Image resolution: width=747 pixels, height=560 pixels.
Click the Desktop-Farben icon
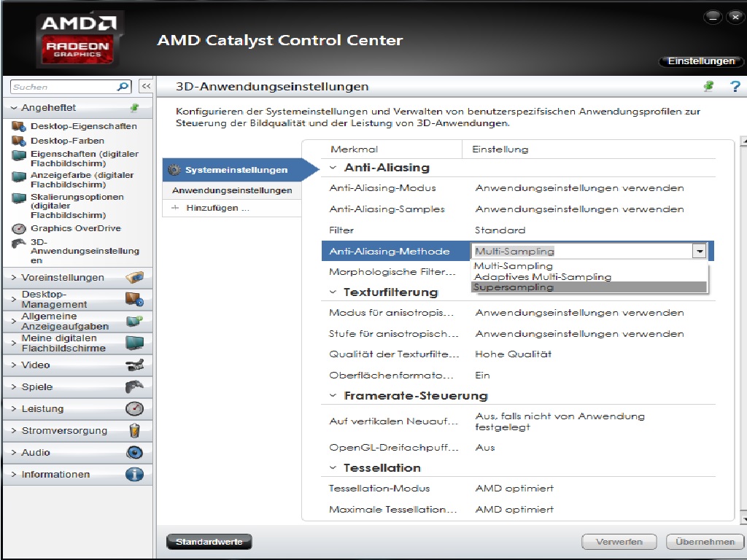[x=18, y=141]
